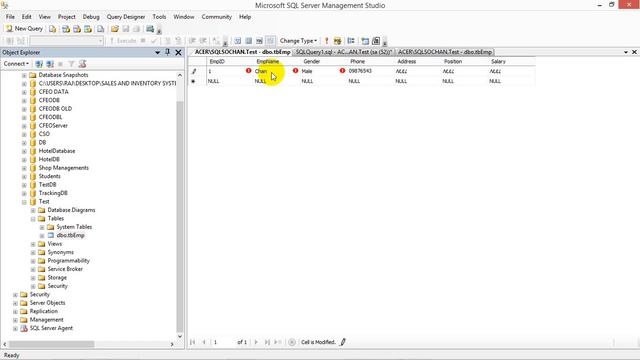
Task: Toggle the Results pane icon
Action: [x=270, y=41]
